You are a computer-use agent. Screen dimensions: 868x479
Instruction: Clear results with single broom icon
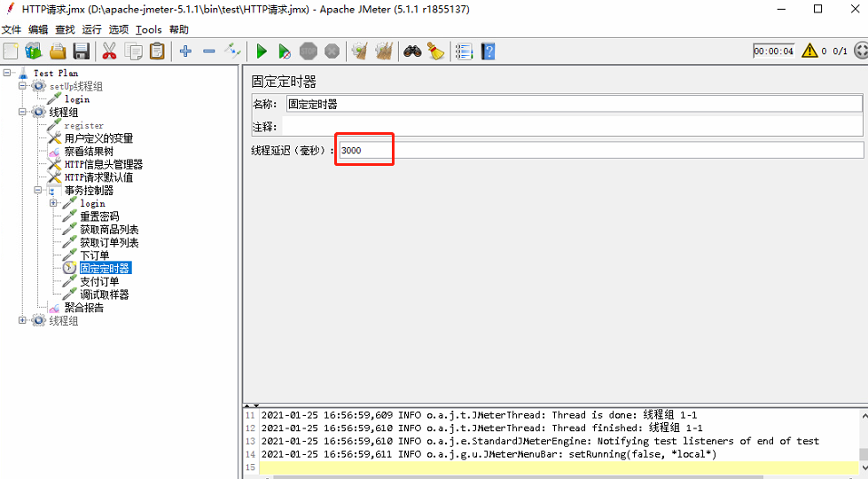(x=360, y=51)
